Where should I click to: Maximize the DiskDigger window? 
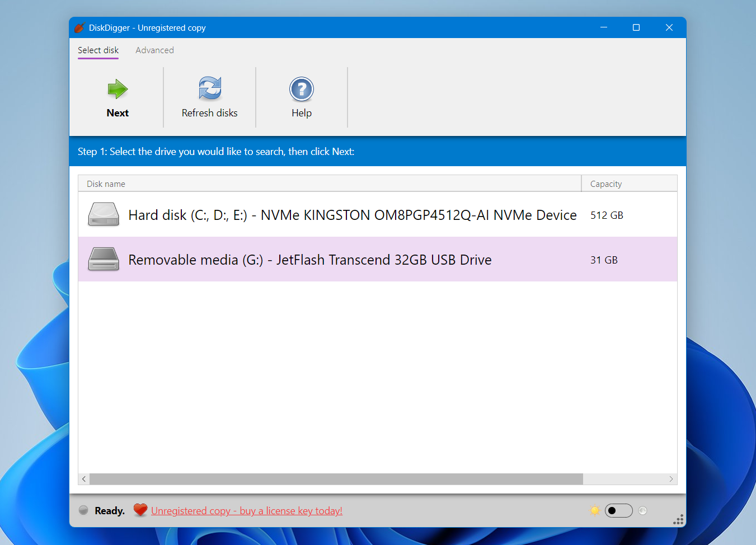tap(636, 27)
